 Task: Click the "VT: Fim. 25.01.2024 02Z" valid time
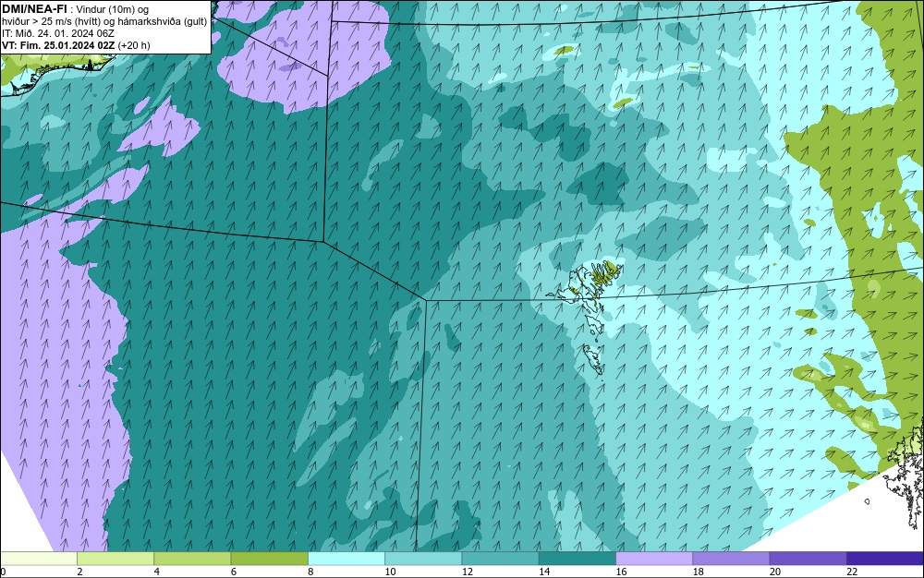[58, 45]
